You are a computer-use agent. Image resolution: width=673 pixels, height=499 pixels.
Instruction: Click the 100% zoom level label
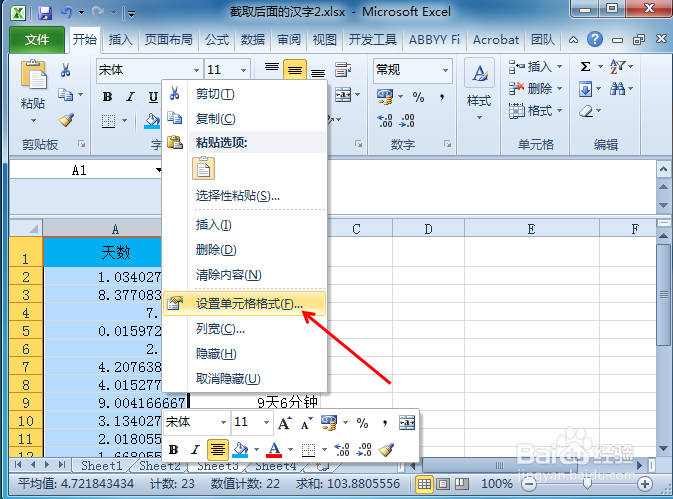click(x=497, y=484)
